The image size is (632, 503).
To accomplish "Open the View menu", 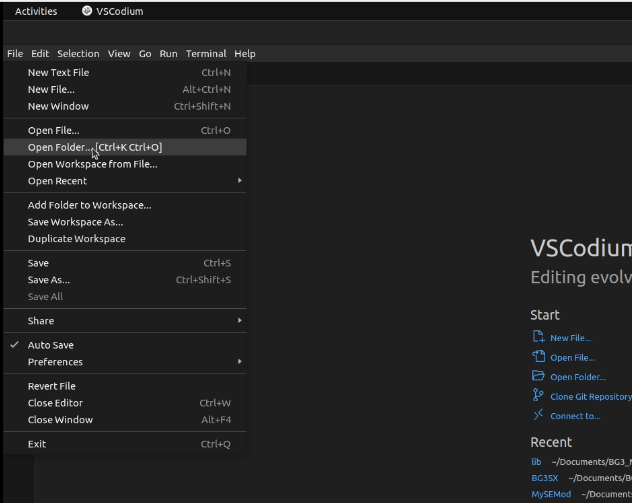I will 119,54.
